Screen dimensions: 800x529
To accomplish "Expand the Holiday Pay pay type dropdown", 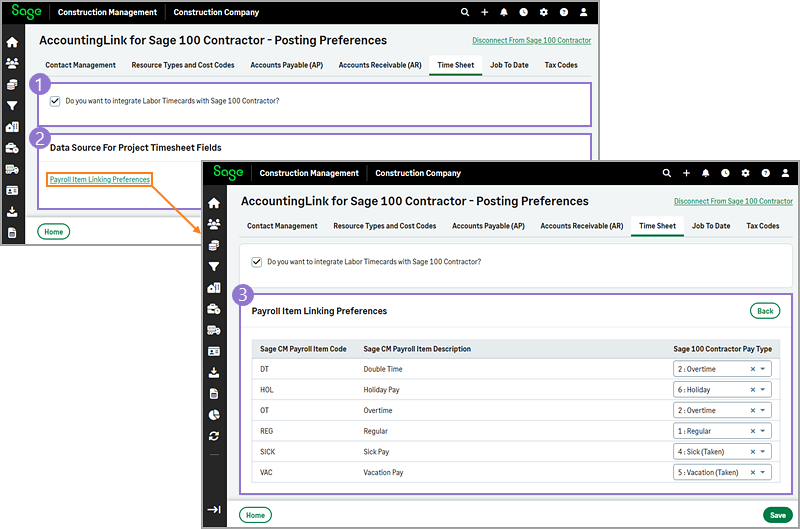I will click(x=763, y=390).
